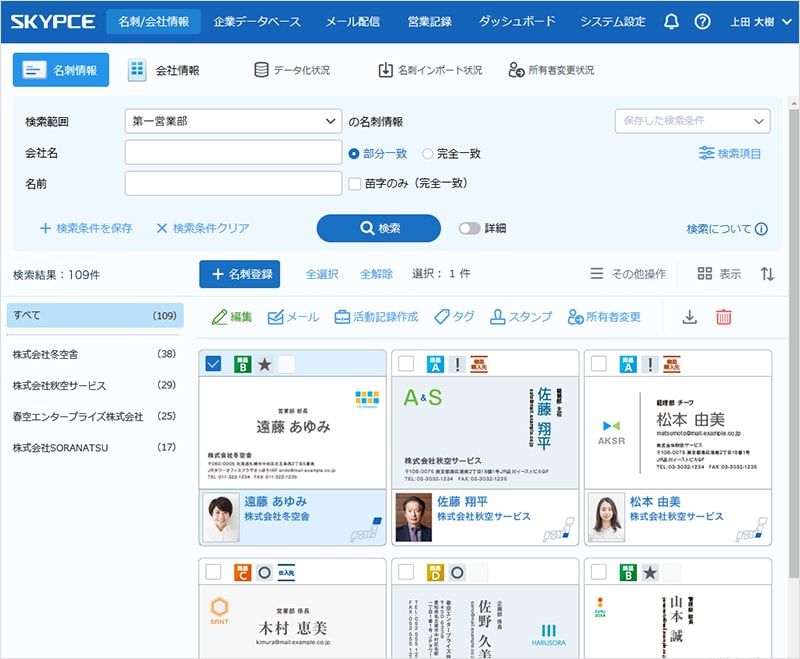Click the 検索 search button
This screenshot has height=659, width=800.
click(x=379, y=228)
